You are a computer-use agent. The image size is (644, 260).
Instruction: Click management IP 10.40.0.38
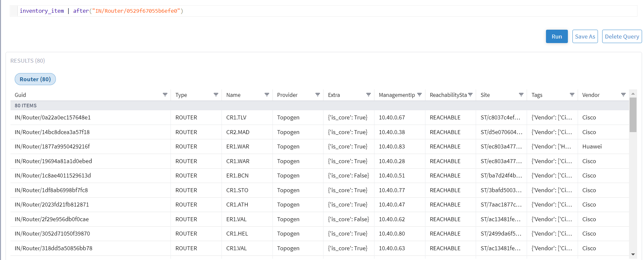(x=392, y=132)
